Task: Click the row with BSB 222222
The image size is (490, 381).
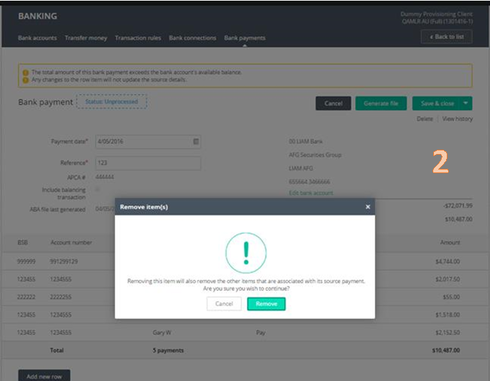Action: [x=245, y=297]
